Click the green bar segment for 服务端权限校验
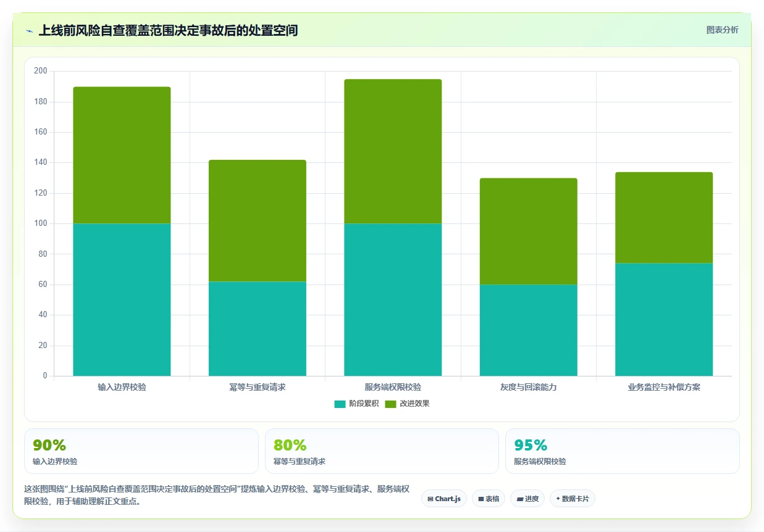The image size is (764, 532). click(x=393, y=151)
